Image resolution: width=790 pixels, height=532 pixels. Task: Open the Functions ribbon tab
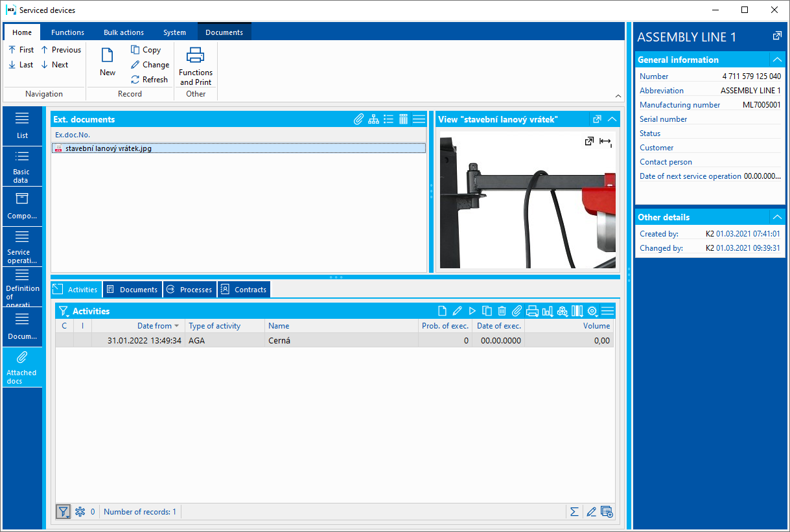pos(68,32)
